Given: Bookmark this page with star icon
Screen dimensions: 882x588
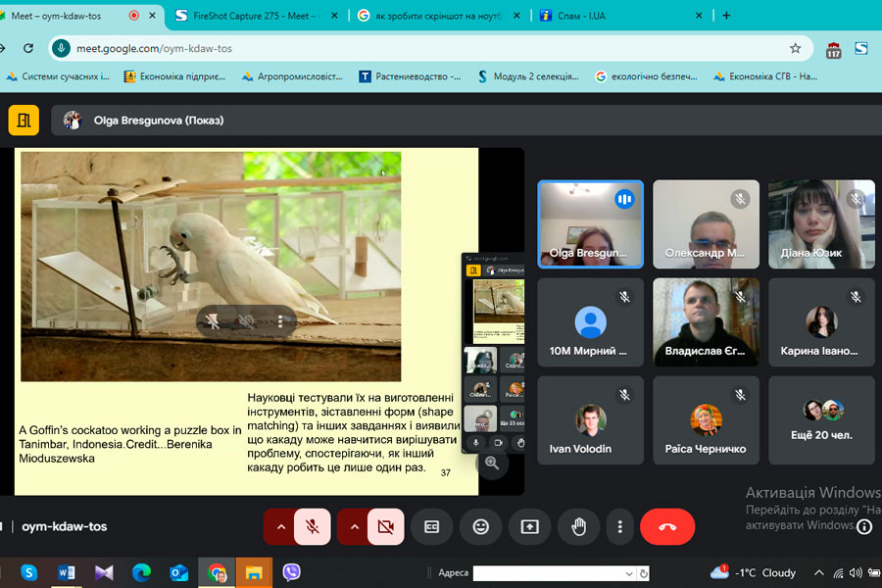Looking at the screenshot, I should click(x=795, y=48).
